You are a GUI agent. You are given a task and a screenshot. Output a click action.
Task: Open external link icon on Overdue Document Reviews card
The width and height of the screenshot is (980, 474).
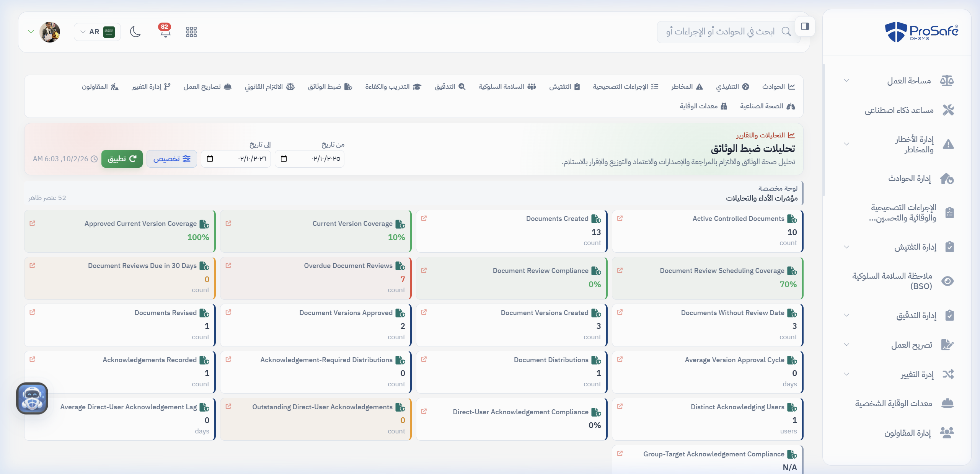click(228, 265)
